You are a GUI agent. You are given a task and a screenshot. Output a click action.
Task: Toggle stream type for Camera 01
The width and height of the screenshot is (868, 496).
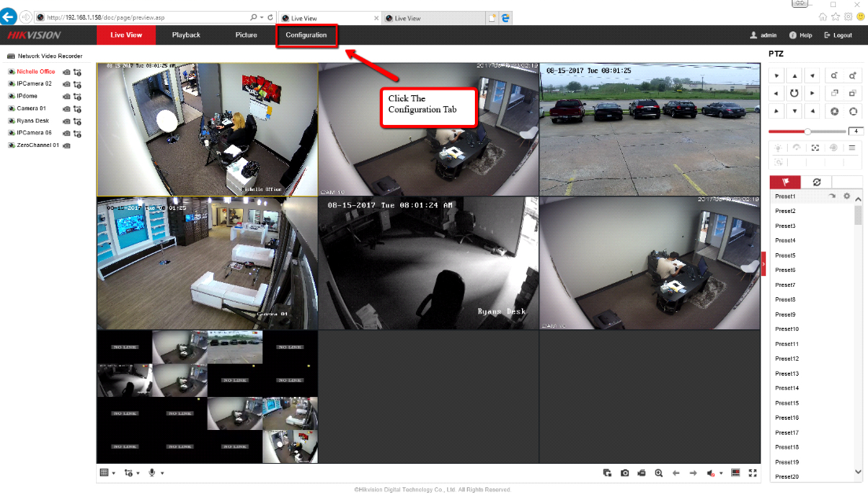77,108
